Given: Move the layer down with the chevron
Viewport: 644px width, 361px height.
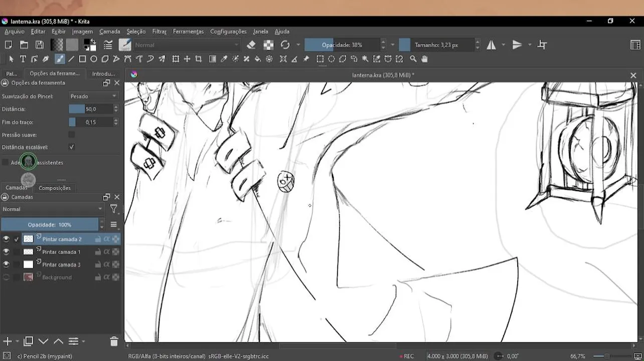Looking at the screenshot, I should pos(43,341).
